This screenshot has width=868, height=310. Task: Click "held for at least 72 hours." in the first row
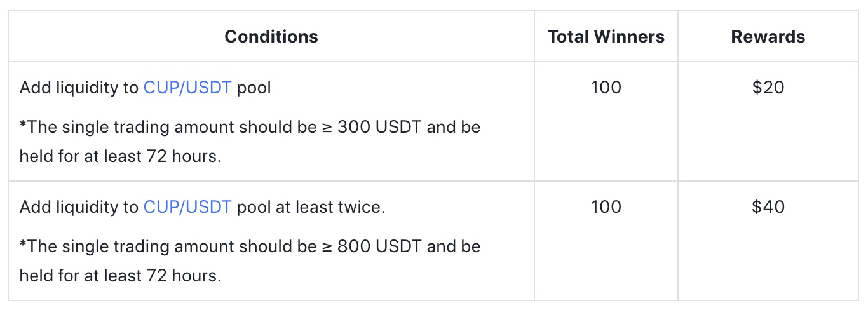[x=120, y=156]
